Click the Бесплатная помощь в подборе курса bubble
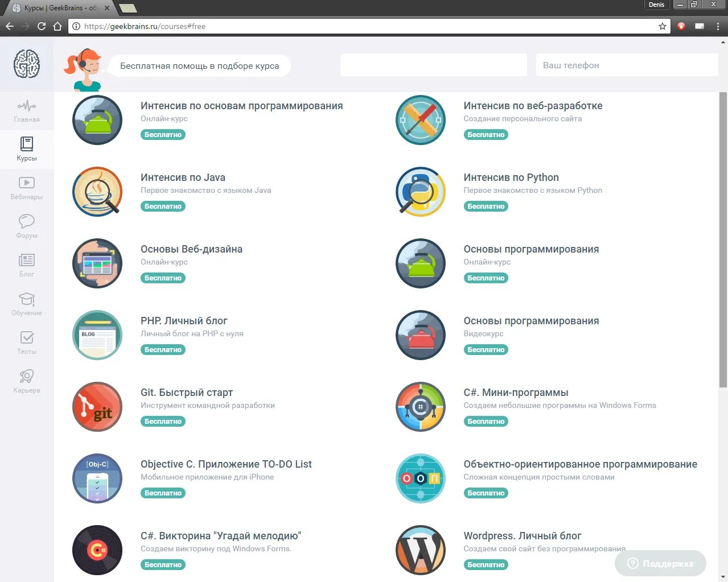Screen dimensions: 728x582 point(199,66)
